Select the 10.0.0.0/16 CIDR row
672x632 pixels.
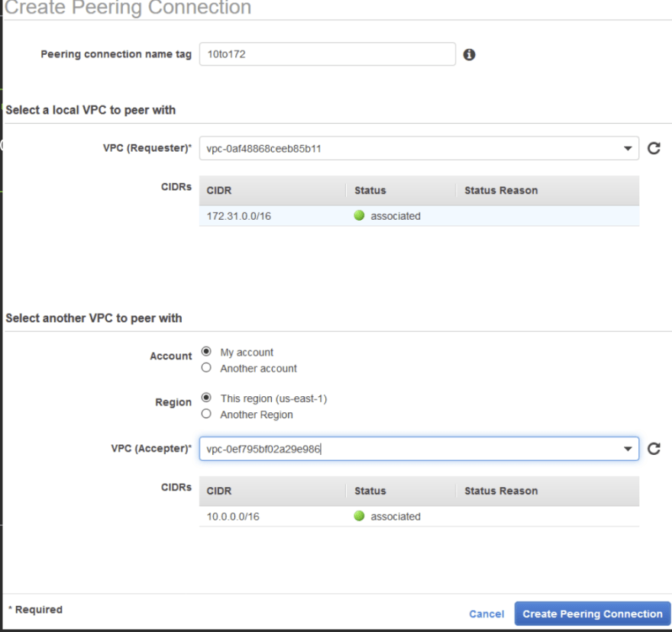coord(419,516)
